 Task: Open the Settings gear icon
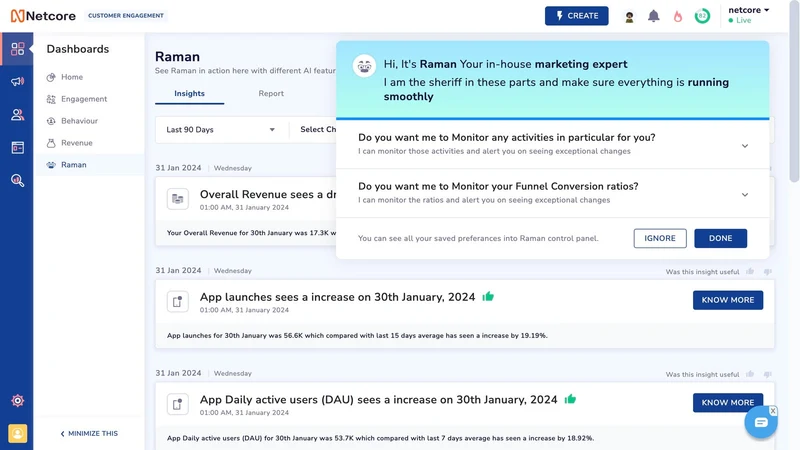point(17,401)
